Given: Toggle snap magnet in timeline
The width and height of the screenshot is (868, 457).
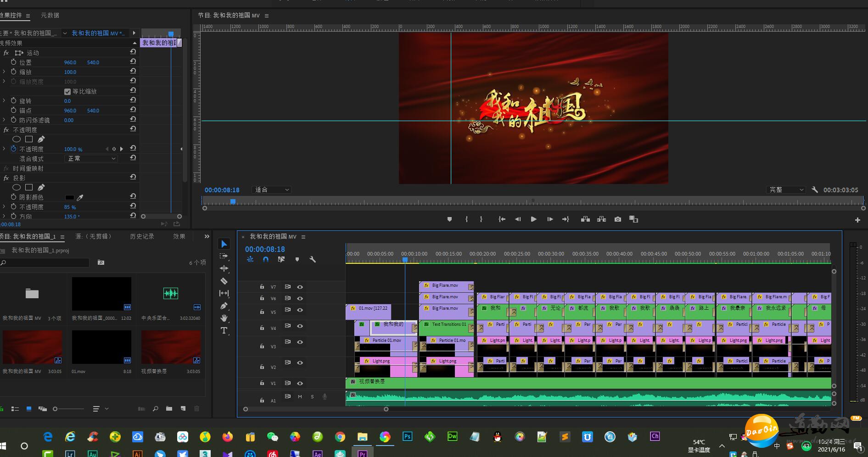Looking at the screenshot, I should coord(266,259).
